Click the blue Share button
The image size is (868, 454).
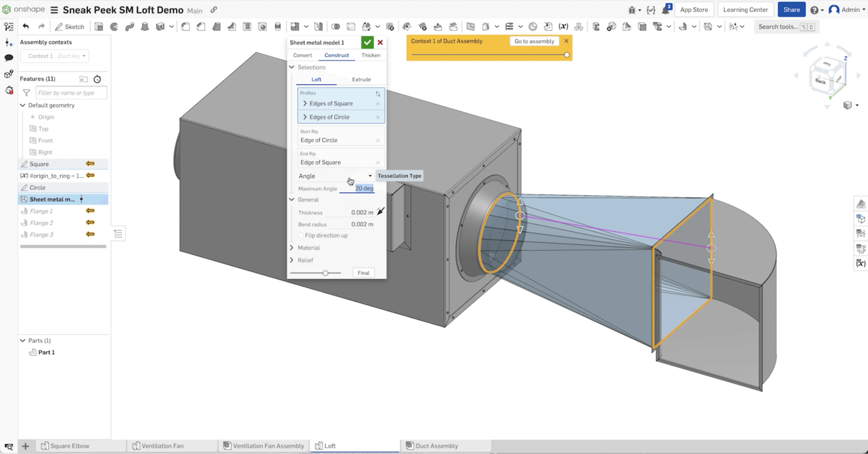point(791,10)
